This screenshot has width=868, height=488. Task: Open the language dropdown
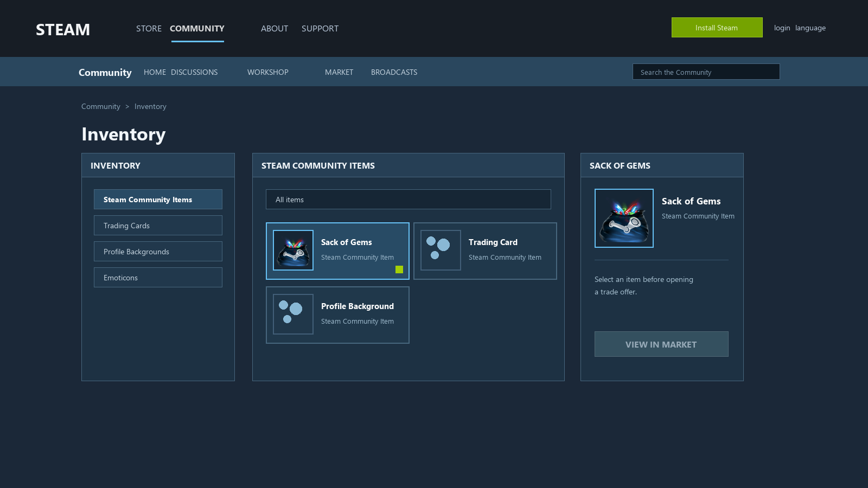(x=810, y=28)
